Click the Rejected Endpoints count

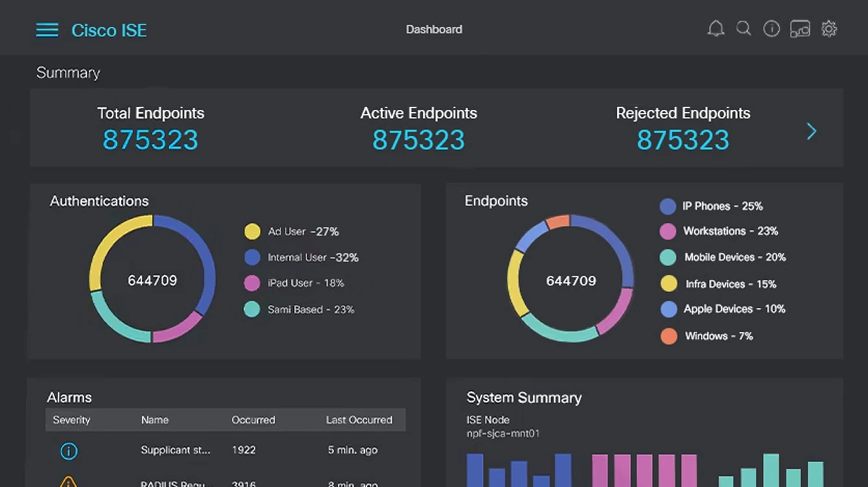tap(683, 140)
